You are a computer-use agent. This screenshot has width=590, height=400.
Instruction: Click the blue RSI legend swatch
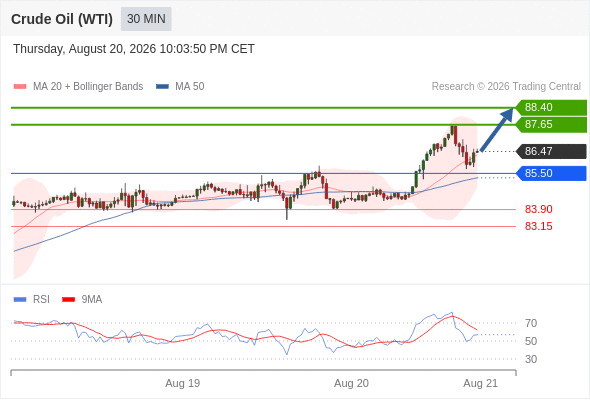tap(20, 300)
